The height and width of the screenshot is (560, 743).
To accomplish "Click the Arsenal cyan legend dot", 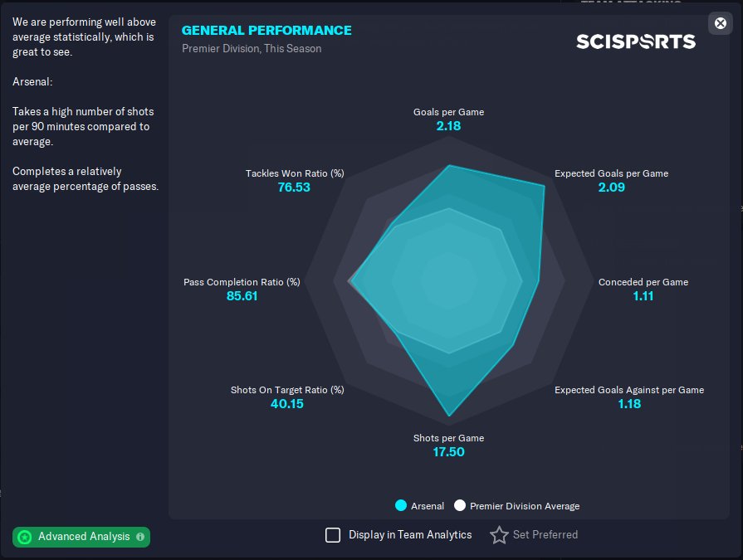I will coord(401,505).
